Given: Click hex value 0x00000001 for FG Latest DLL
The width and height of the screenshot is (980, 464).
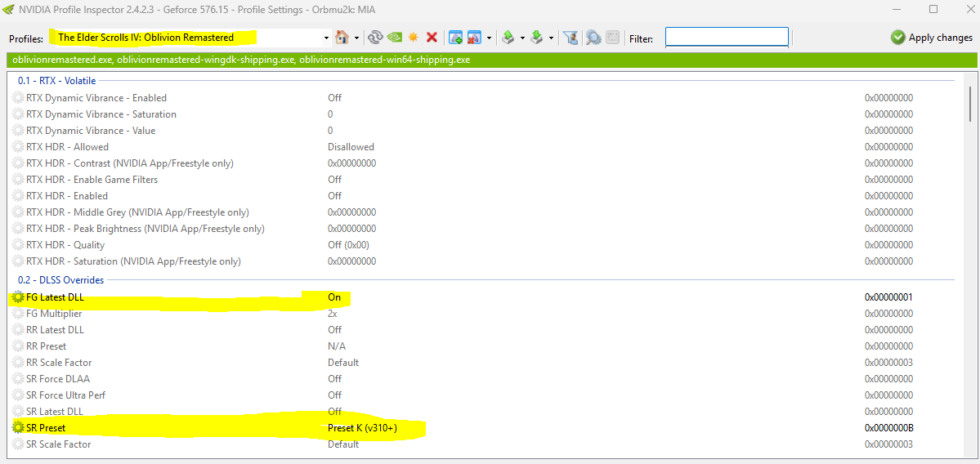Looking at the screenshot, I should (x=888, y=297).
